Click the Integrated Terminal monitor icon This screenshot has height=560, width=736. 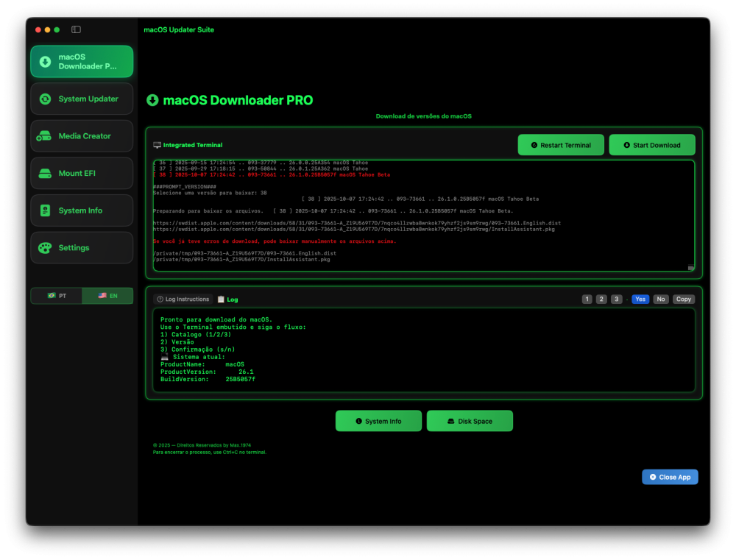point(158,145)
